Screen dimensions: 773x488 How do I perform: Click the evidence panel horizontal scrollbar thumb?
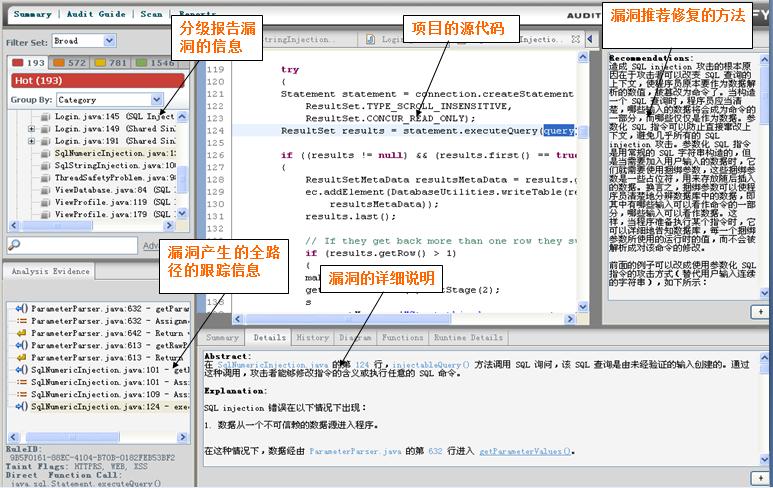click(72, 437)
